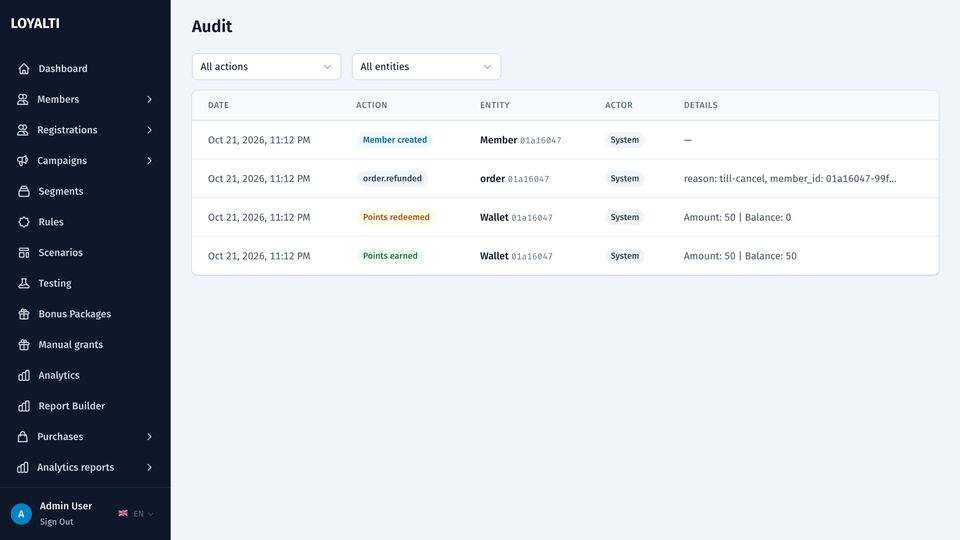This screenshot has height=540, width=960.
Task: Click the Rules icon in sidebar
Action: tap(24, 222)
